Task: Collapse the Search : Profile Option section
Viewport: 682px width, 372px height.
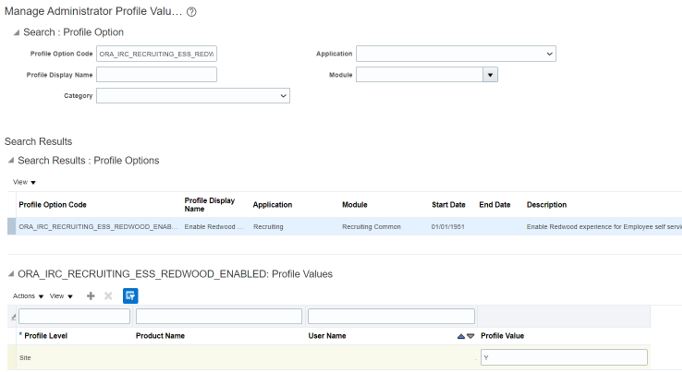Action: coord(17,32)
